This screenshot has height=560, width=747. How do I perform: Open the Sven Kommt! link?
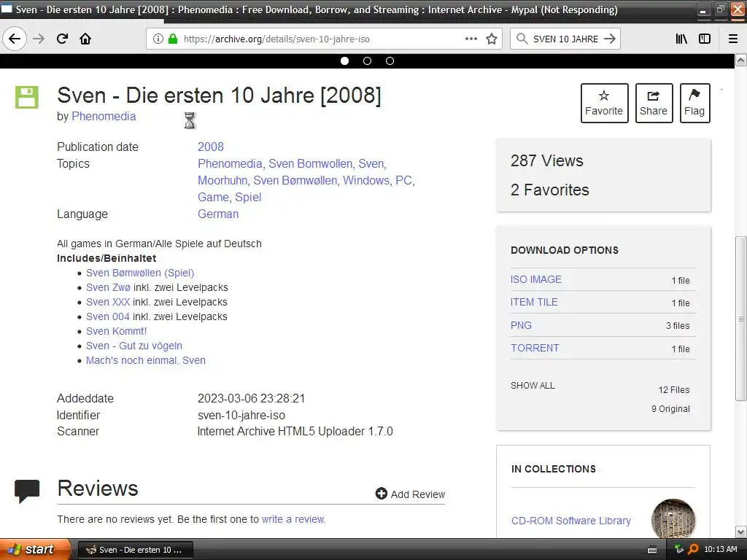116,331
